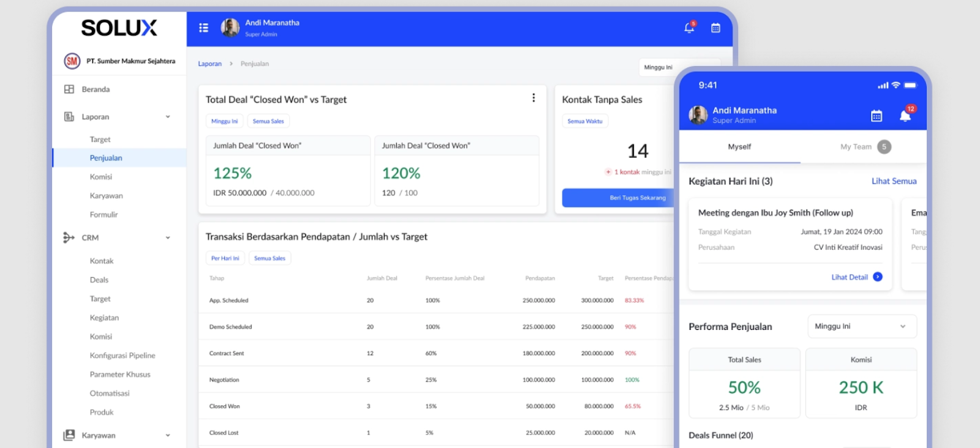
Task: Click the arrow icon beside Lihat Detail
Action: (x=878, y=277)
